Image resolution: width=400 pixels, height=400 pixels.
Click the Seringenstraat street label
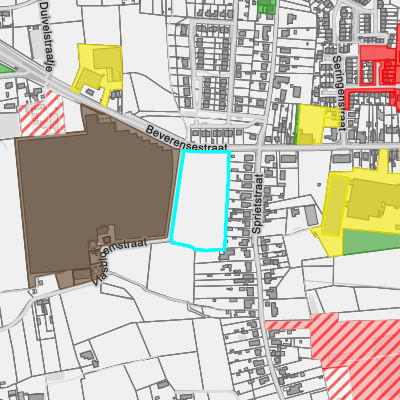pyautogui.click(x=338, y=93)
